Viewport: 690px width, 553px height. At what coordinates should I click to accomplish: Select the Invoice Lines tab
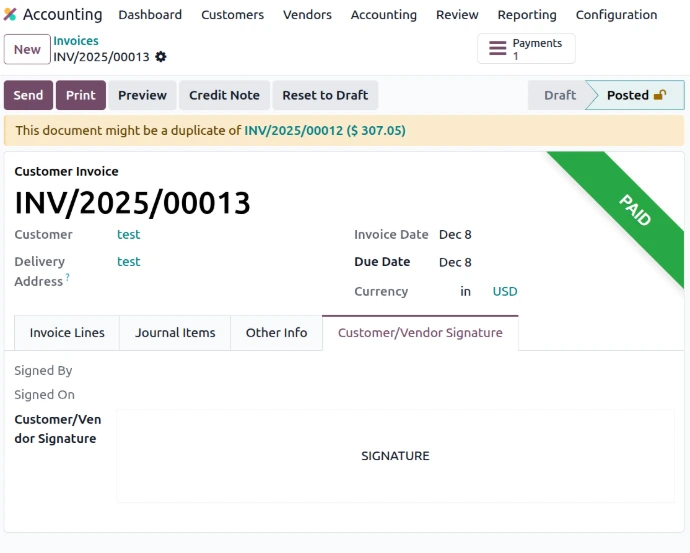point(67,333)
